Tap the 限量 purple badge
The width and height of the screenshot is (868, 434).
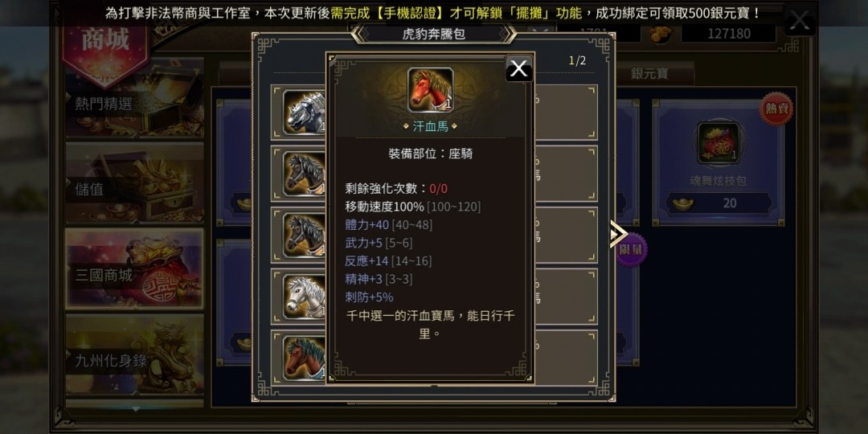pos(633,250)
